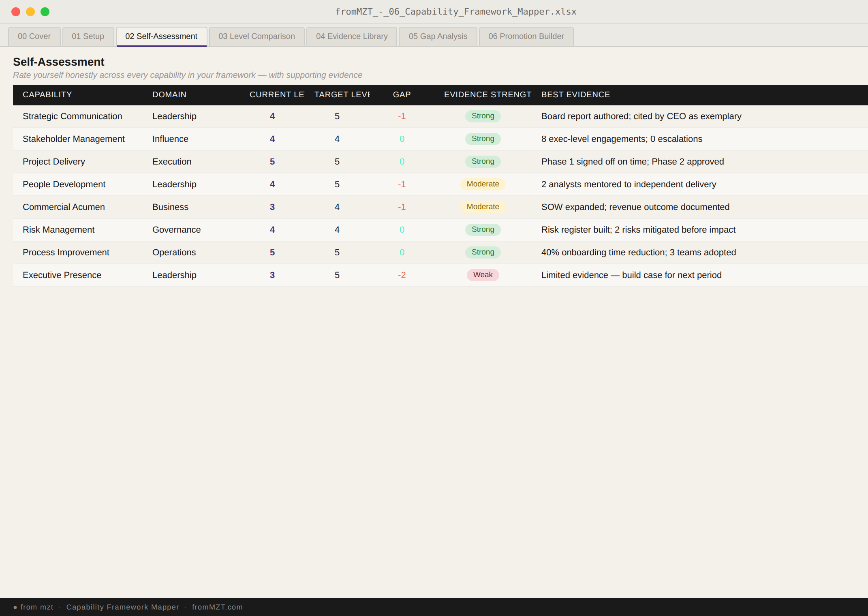Switch to 06 Promotion Builder tab
The image size is (868, 616).
click(526, 36)
